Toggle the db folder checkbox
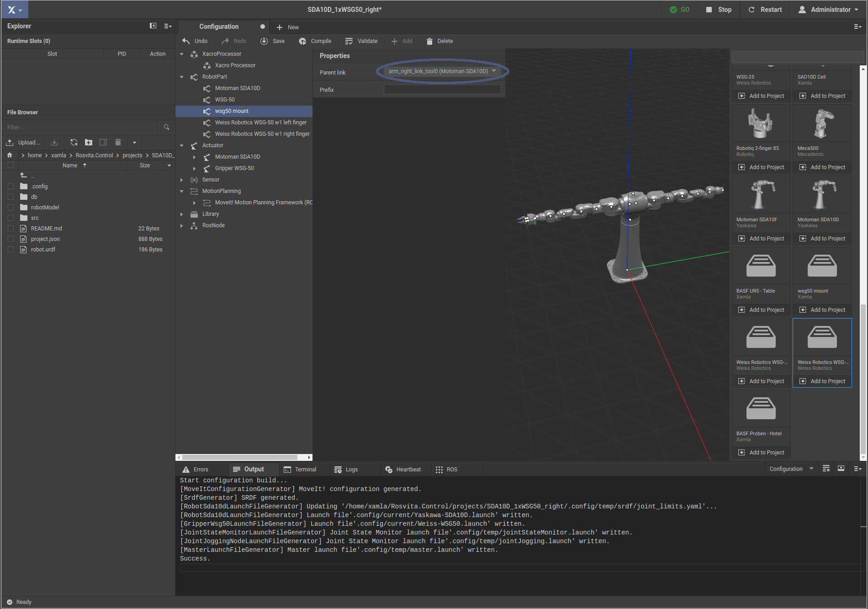Screen dimensions: 868x609 [x=11, y=197]
